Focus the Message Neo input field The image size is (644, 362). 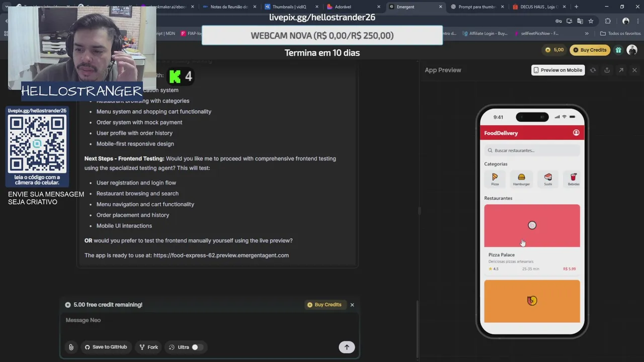point(209,320)
